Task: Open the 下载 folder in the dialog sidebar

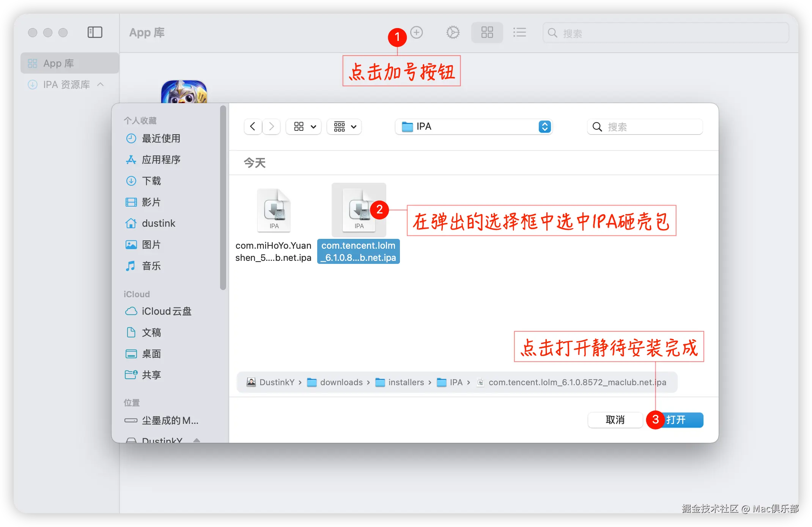Action: tap(151, 181)
